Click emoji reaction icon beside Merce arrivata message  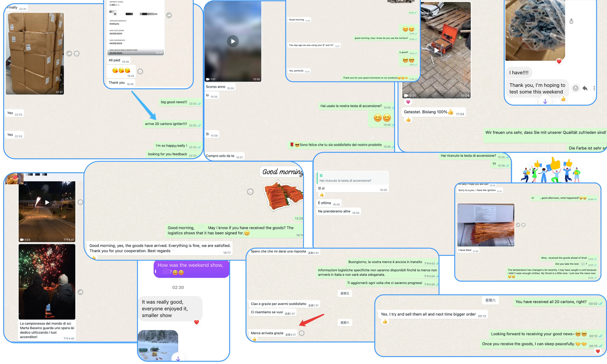302,333
